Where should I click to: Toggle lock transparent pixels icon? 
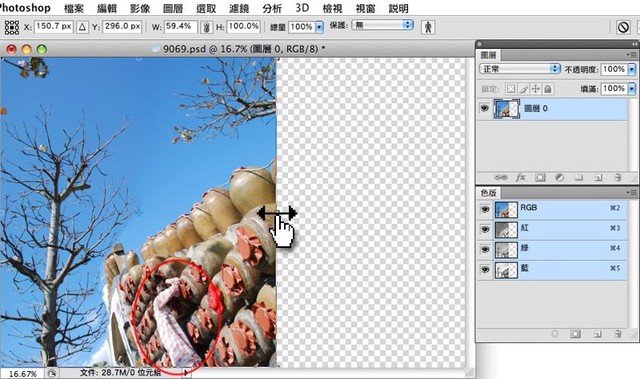[x=511, y=89]
